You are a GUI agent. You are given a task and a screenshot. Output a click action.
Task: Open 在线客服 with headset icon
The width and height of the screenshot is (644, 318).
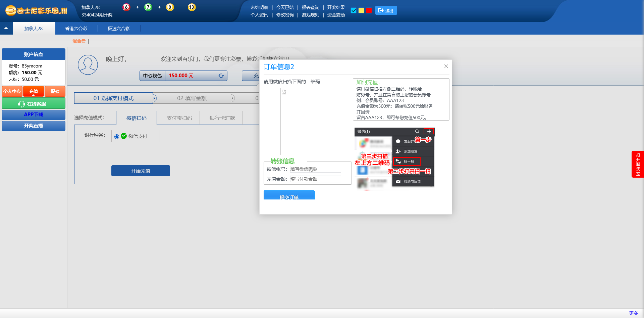(x=33, y=104)
